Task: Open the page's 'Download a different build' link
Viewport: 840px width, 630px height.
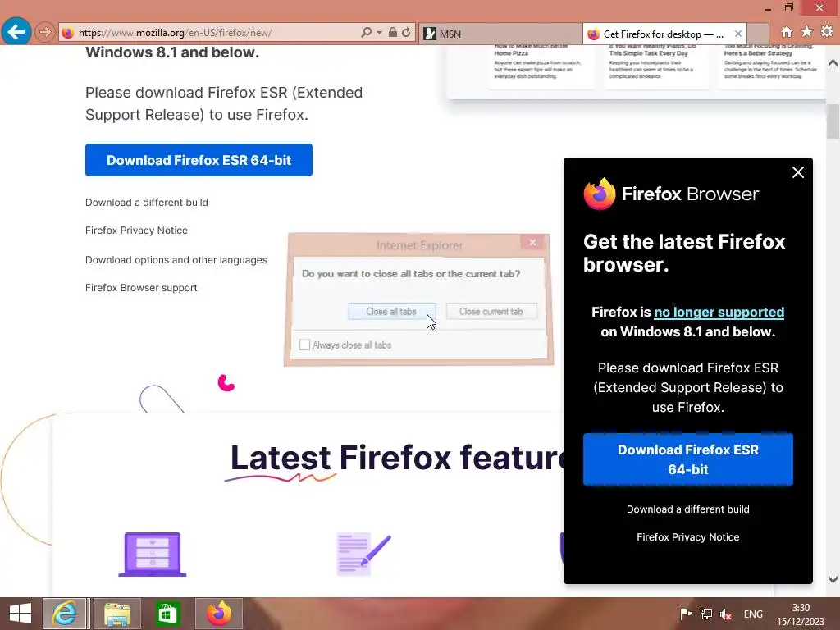Action: [146, 203]
